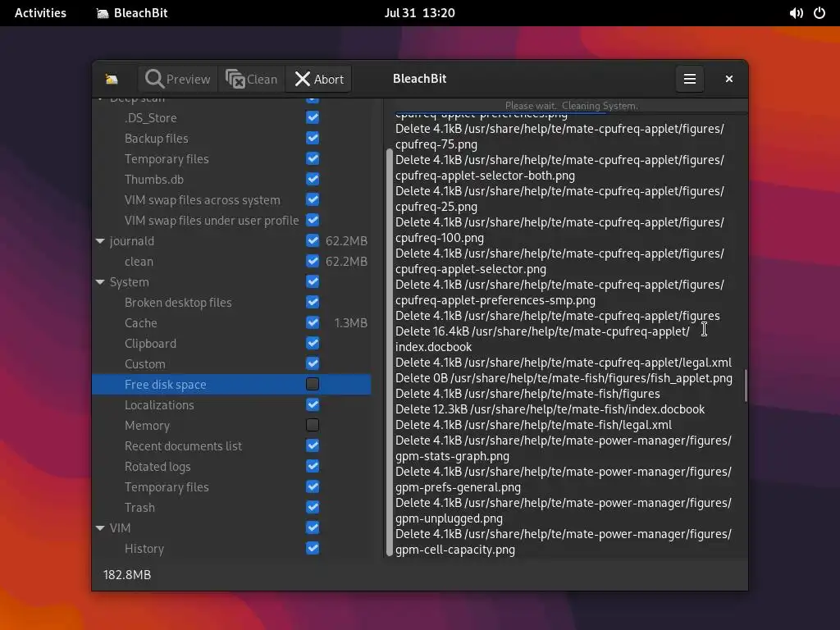Uncheck Recent documents list
Viewport: 840px width, 630px height.
pos(313,445)
